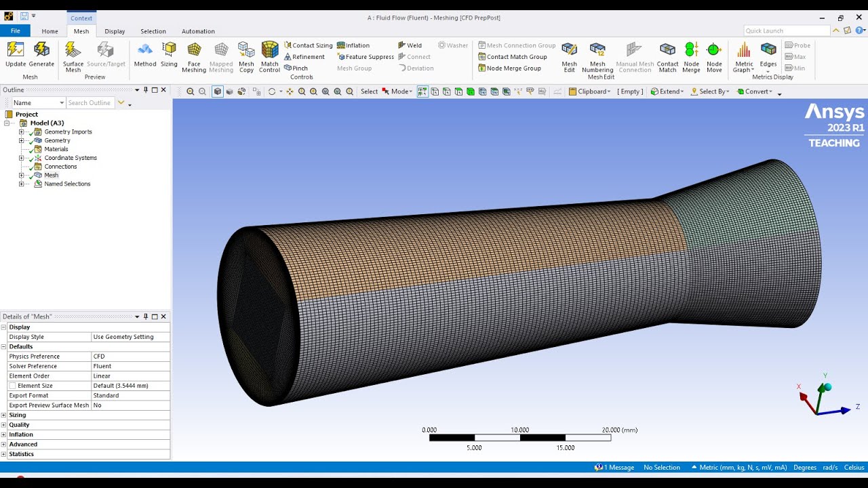
Task: Click the Node Merge Group button
Action: pyautogui.click(x=509, y=68)
